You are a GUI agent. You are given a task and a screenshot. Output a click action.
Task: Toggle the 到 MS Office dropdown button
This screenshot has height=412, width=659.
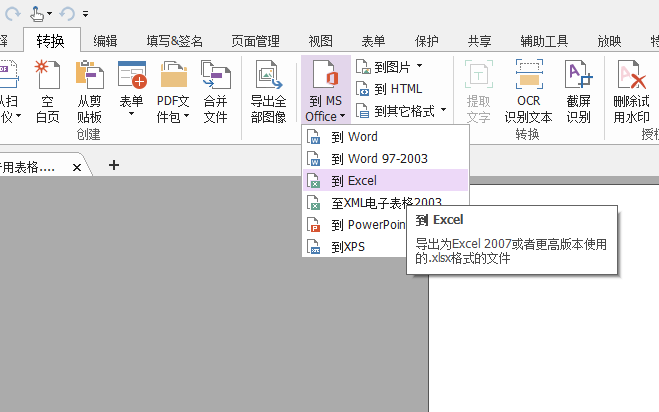click(326, 90)
